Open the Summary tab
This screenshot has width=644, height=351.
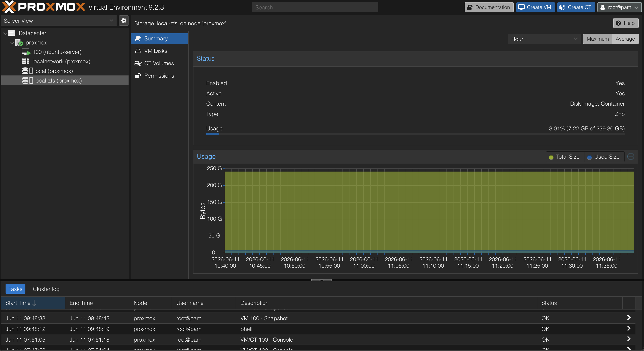160,38
